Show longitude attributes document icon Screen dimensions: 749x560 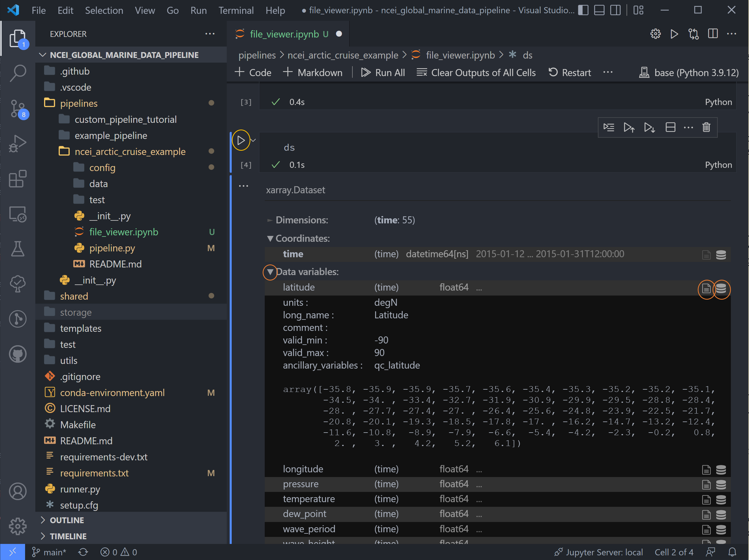point(706,470)
